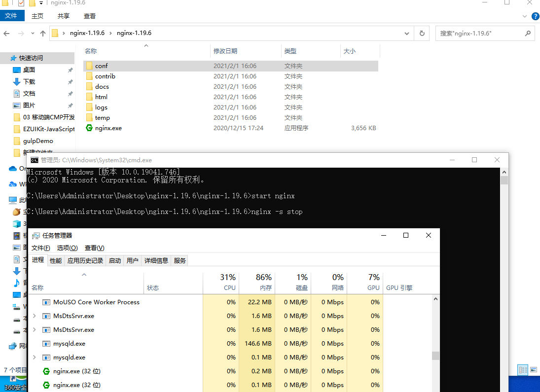
Task: Click the search magnifier icon
Action: (528, 34)
